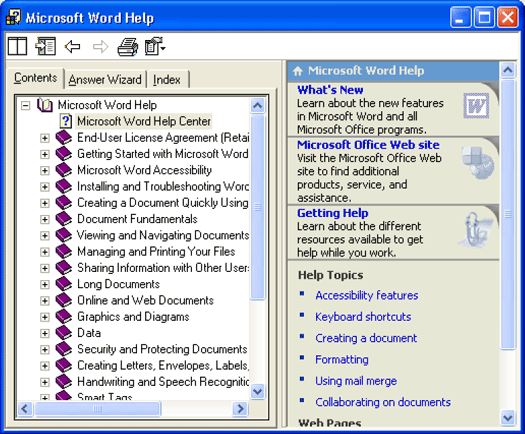Image resolution: width=525 pixels, height=434 pixels.
Task: Open the Options toolbar dropdown icon
Action: tap(155, 46)
